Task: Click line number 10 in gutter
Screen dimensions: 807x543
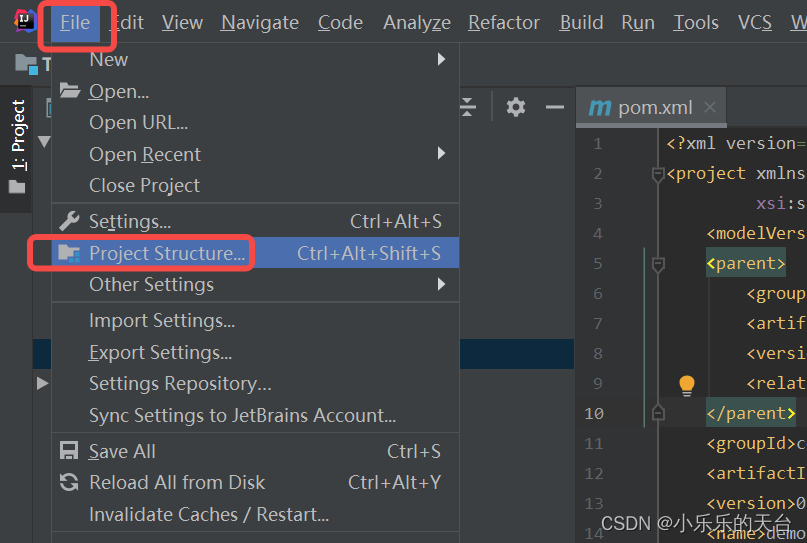Action: coord(594,413)
